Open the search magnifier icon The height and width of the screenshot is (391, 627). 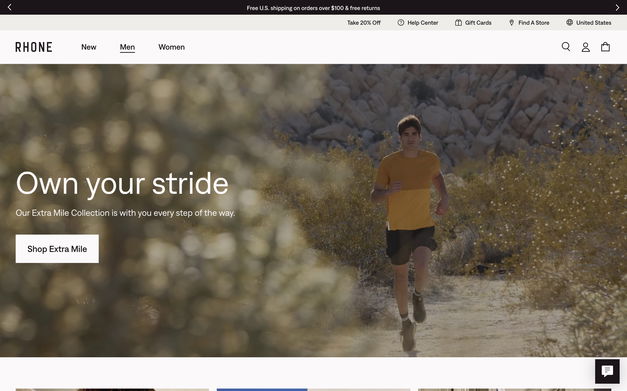(x=566, y=47)
